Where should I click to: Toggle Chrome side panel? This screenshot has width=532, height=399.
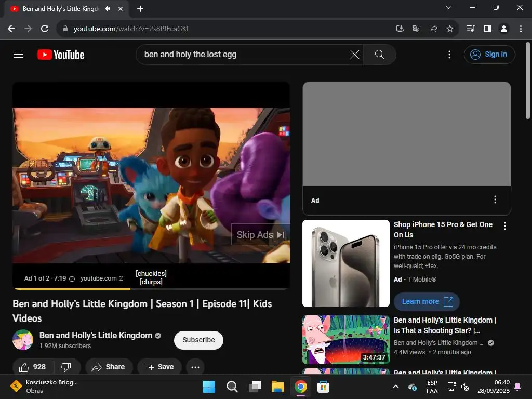487,29
